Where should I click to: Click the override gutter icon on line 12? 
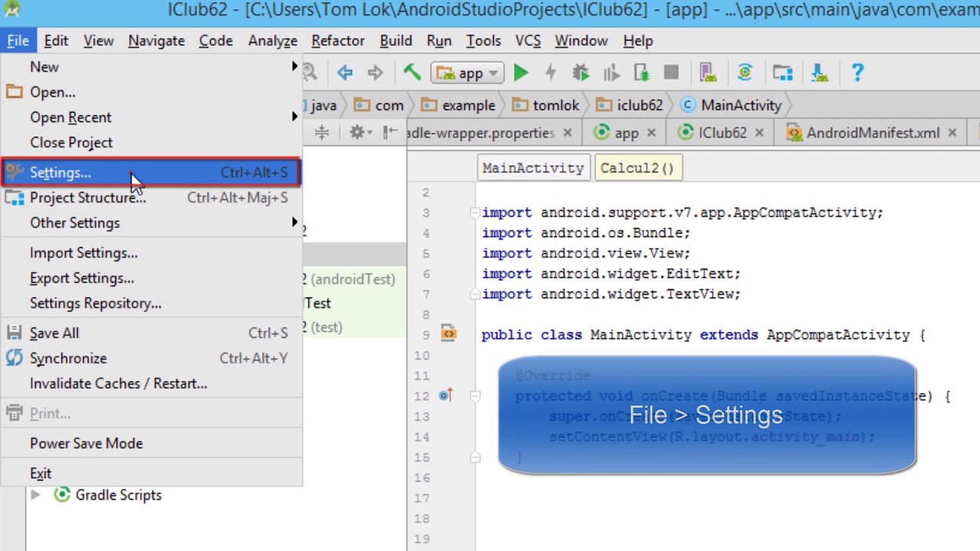click(446, 396)
